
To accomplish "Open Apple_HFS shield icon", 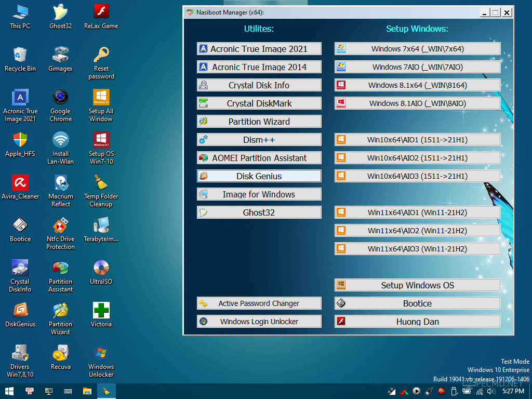I will coord(20,144).
